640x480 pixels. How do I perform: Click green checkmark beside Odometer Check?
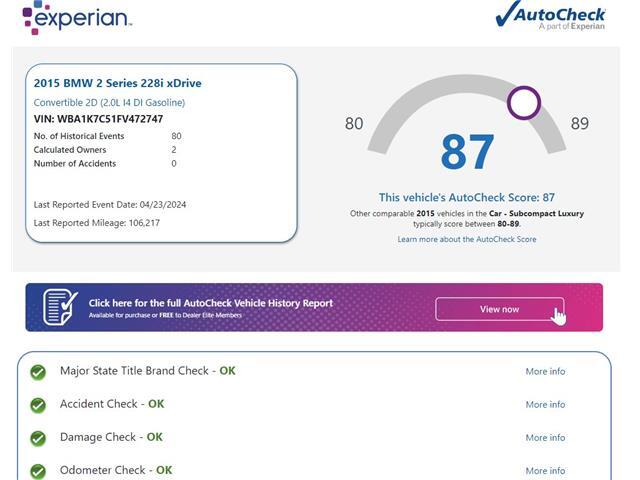(x=38, y=471)
